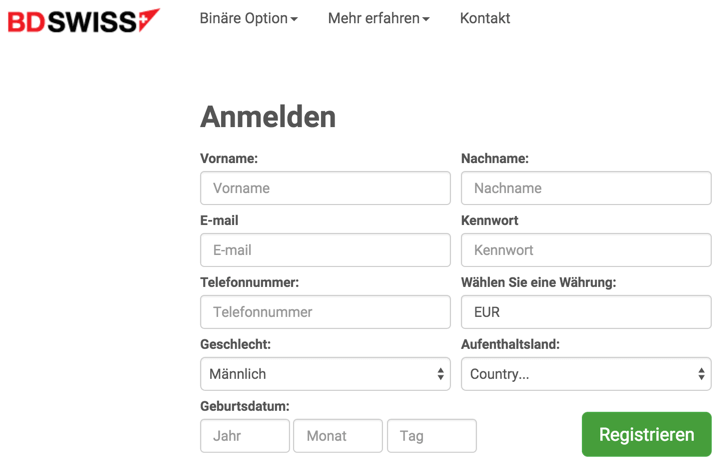Click into the E-mail field

click(325, 250)
